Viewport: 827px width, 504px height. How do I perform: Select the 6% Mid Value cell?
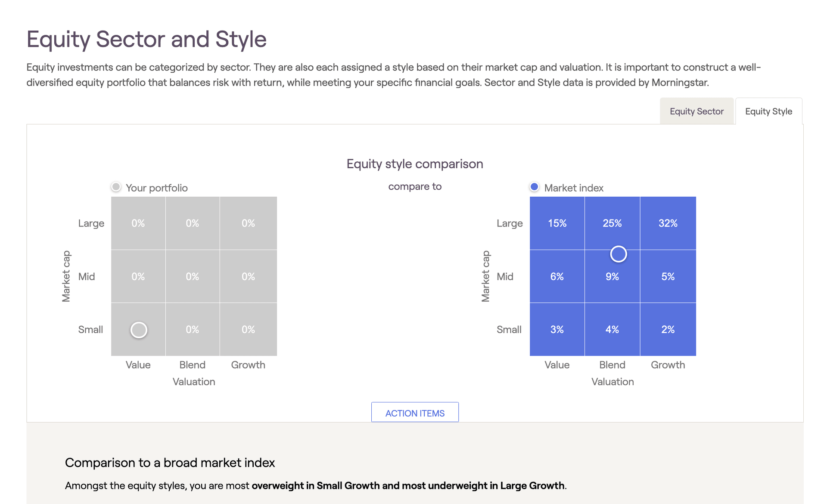pyautogui.click(x=557, y=276)
